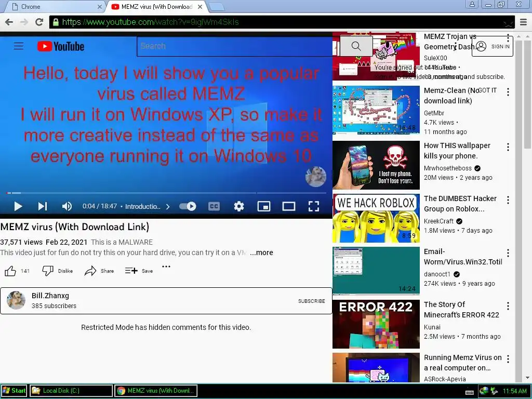The image size is (532, 399).
Task: Open Bill.Zhanxg channel avatar
Action: (16, 300)
